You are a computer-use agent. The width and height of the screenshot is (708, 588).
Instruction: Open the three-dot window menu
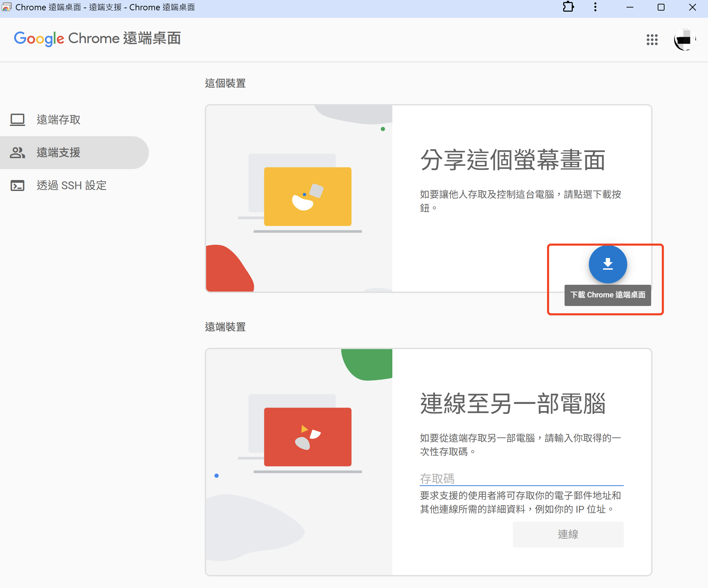click(595, 7)
